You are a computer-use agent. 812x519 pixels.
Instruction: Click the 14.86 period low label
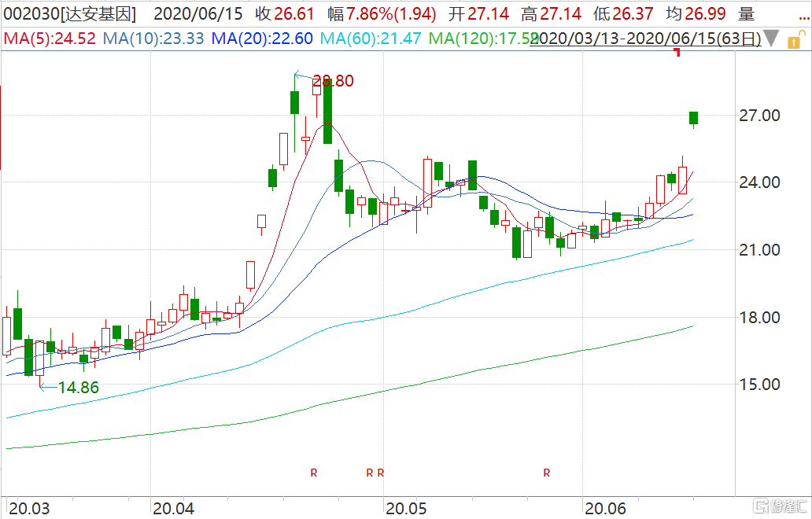[x=78, y=387]
